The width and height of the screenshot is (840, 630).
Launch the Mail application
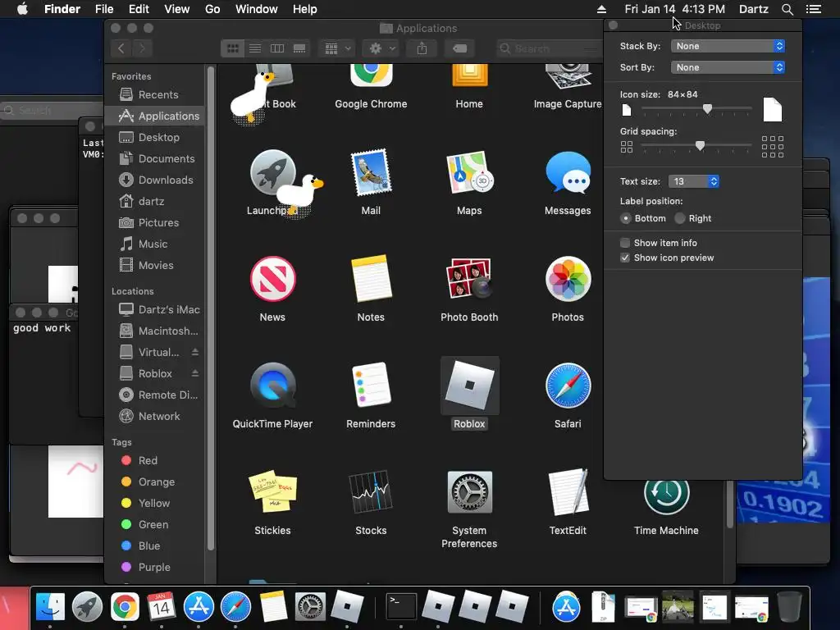click(371, 172)
